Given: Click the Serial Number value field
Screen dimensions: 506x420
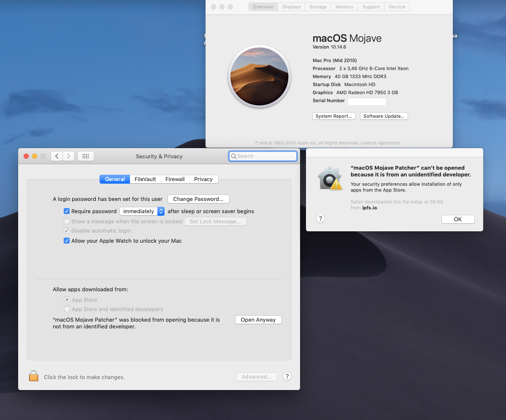Looking at the screenshot, I should pos(367,101).
